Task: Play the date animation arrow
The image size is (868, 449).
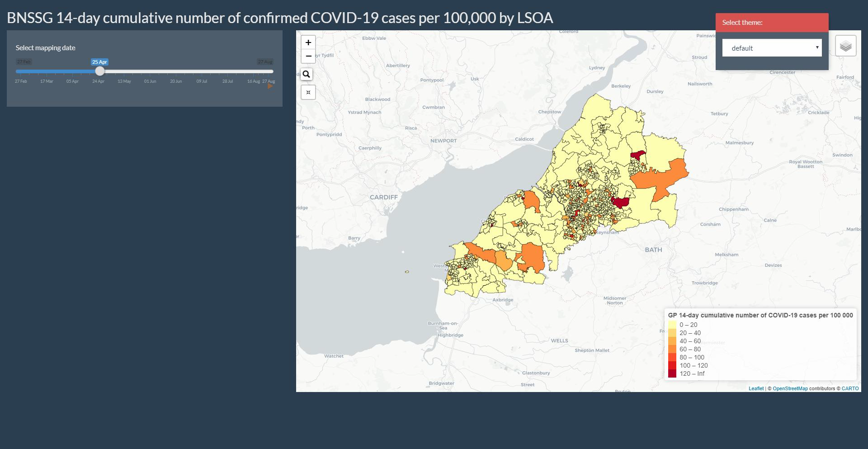Action: (x=270, y=85)
